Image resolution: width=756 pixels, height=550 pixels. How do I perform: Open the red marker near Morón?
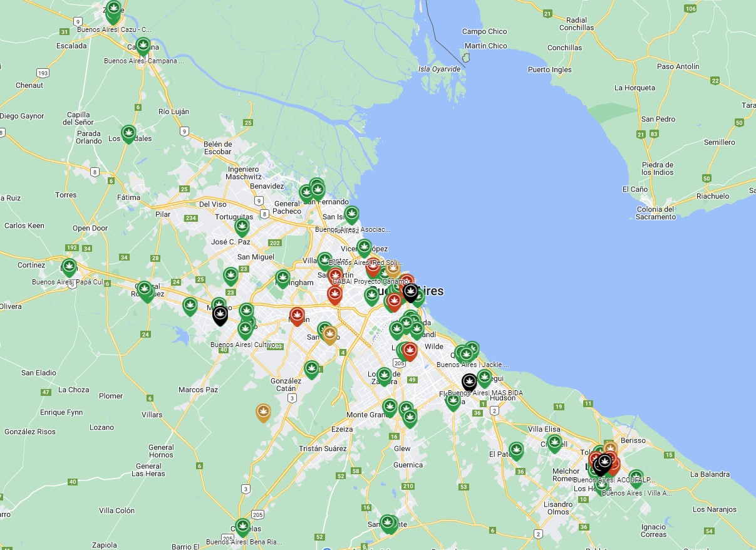click(x=297, y=316)
